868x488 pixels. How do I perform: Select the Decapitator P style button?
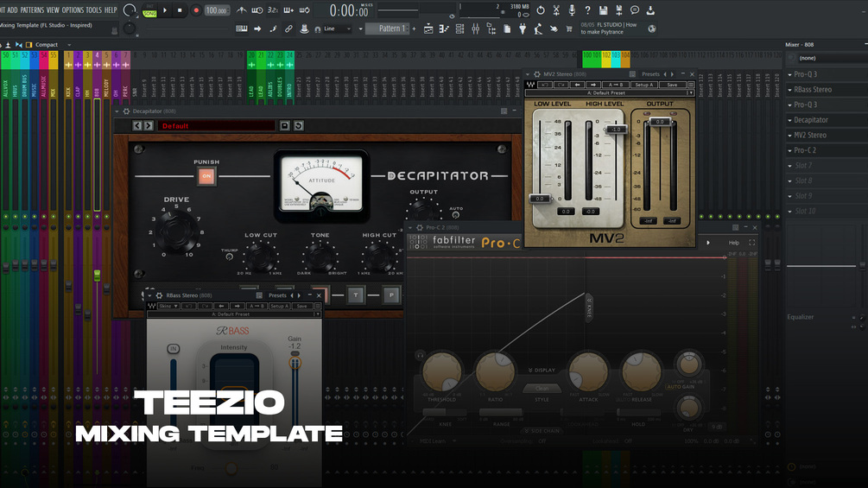(x=391, y=295)
